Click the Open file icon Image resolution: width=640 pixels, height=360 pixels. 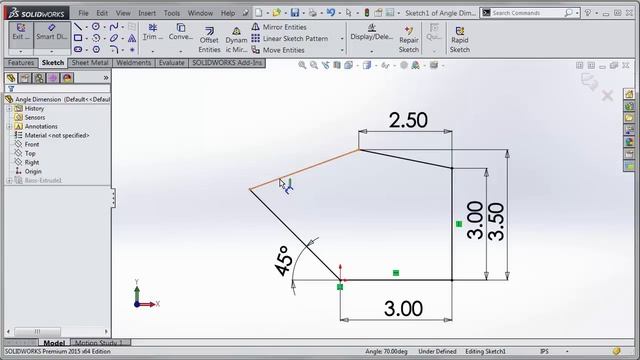277,13
